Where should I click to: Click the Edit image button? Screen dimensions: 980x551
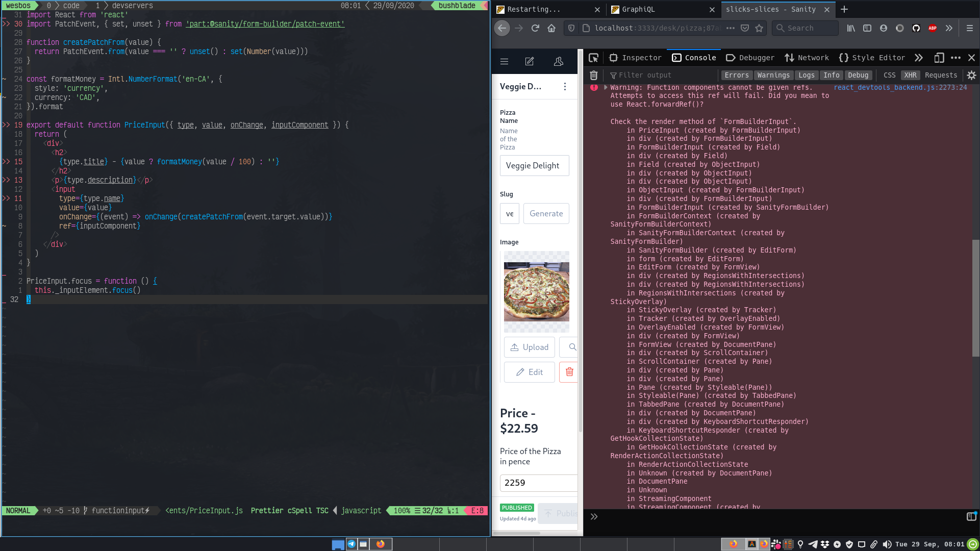pos(529,372)
